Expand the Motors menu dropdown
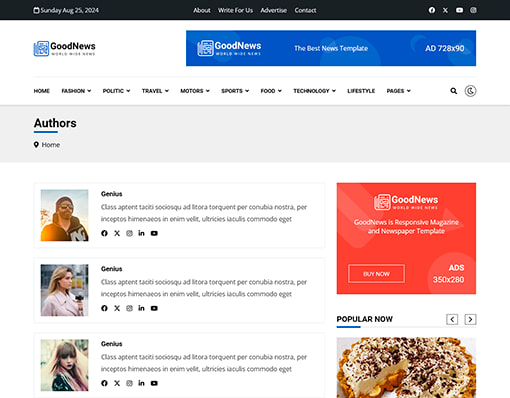The image size is (510, 398). coord(195,91)
